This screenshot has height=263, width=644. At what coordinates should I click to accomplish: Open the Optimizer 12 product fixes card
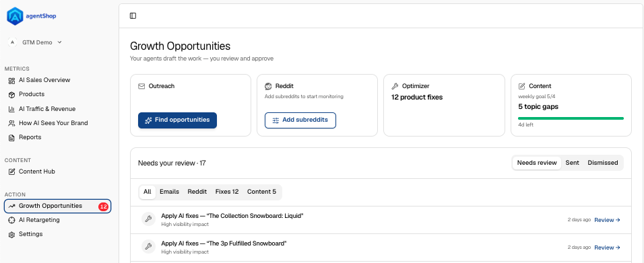pos(444,105)
